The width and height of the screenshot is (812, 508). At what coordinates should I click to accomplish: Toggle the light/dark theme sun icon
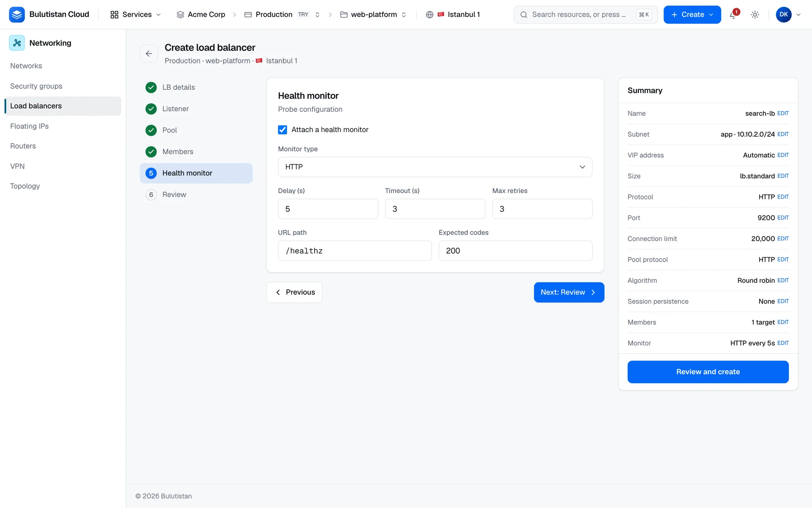point(755,15)
